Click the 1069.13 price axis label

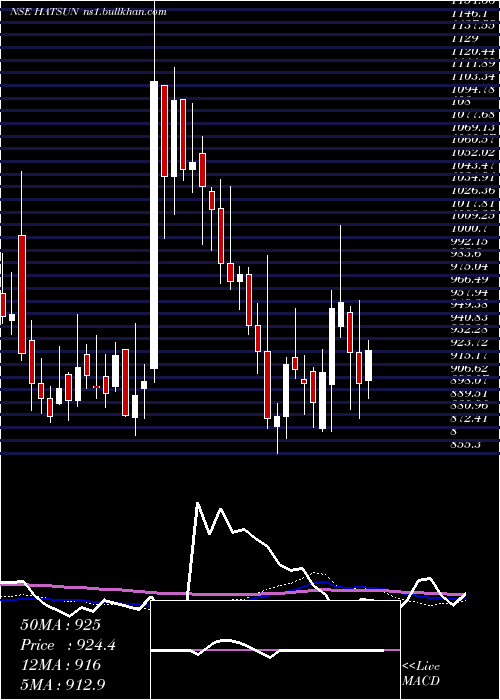click(473, 128)
